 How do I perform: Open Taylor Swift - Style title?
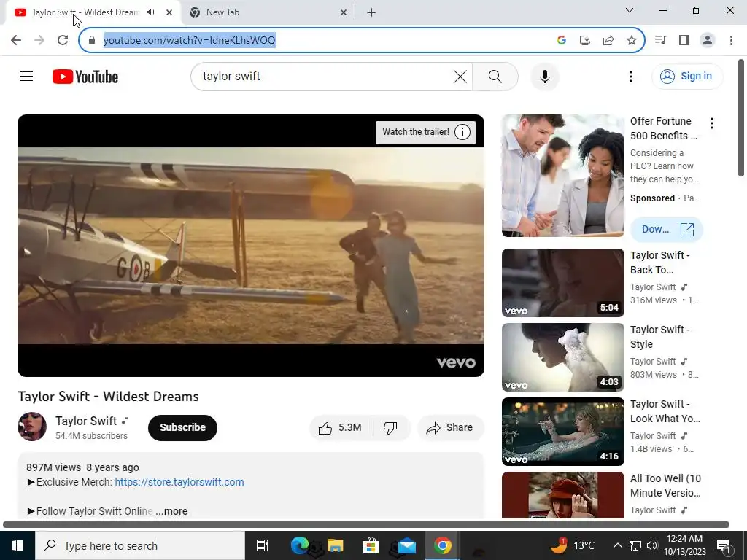(x=659, y=337)
